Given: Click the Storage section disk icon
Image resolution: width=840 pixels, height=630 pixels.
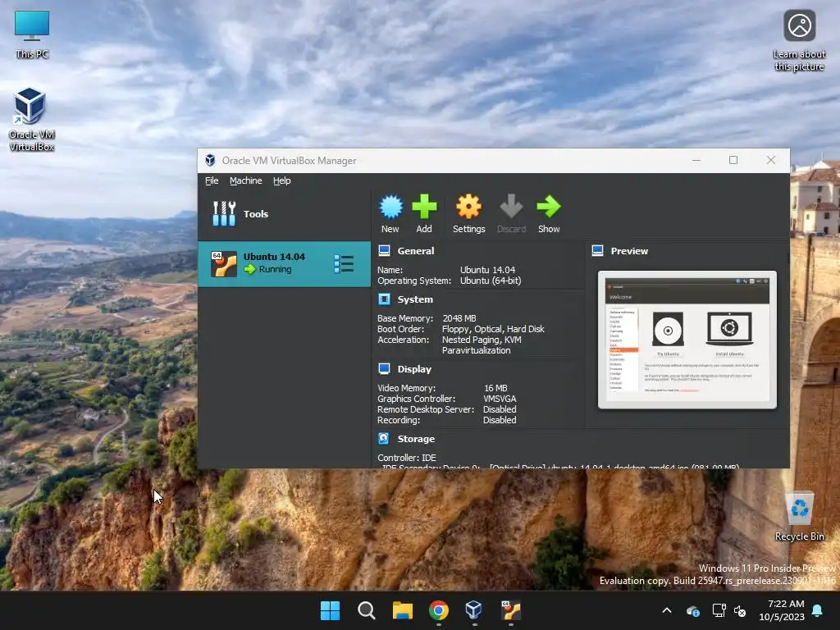Looking at the screenshot, I should 384,438.
